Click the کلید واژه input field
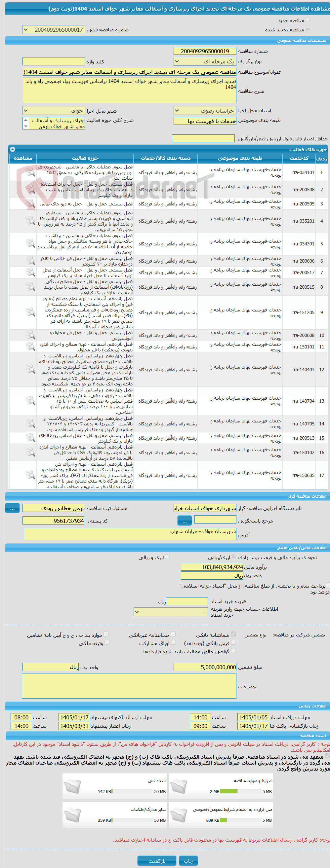The image size is (330, 868). tap(54, 61)
